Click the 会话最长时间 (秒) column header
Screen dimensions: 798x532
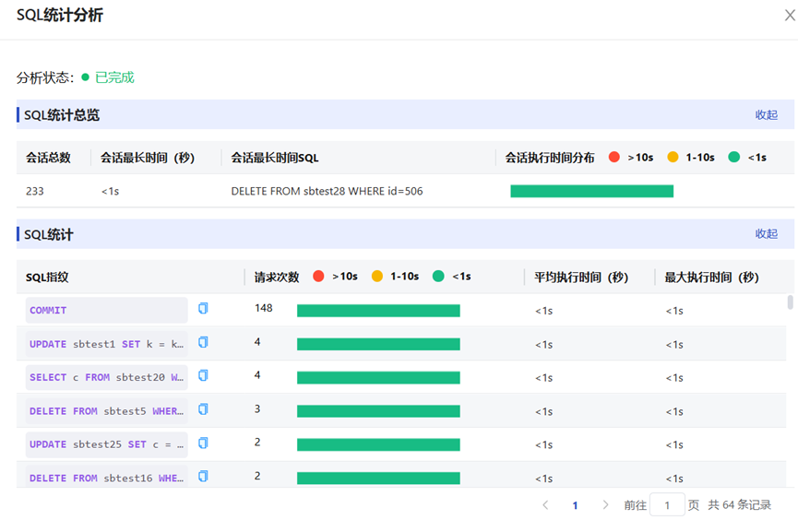(147, 158)
